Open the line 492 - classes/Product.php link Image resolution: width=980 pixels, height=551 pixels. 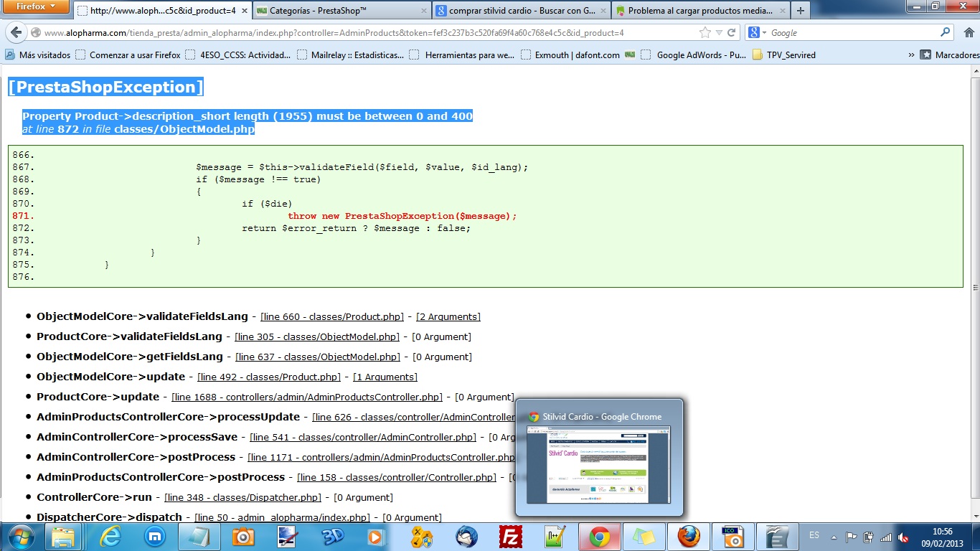[269, 377]
